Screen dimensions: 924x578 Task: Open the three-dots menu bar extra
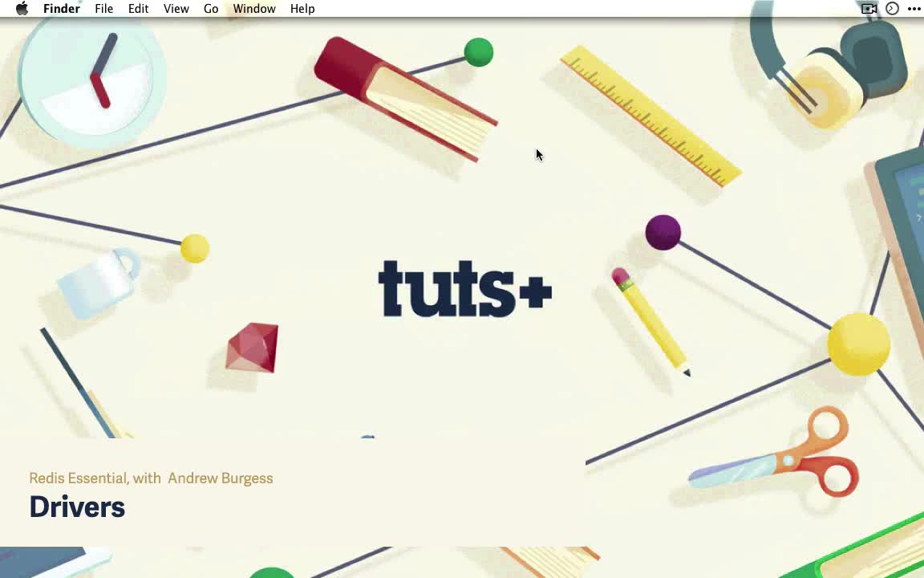pos(914,9)
